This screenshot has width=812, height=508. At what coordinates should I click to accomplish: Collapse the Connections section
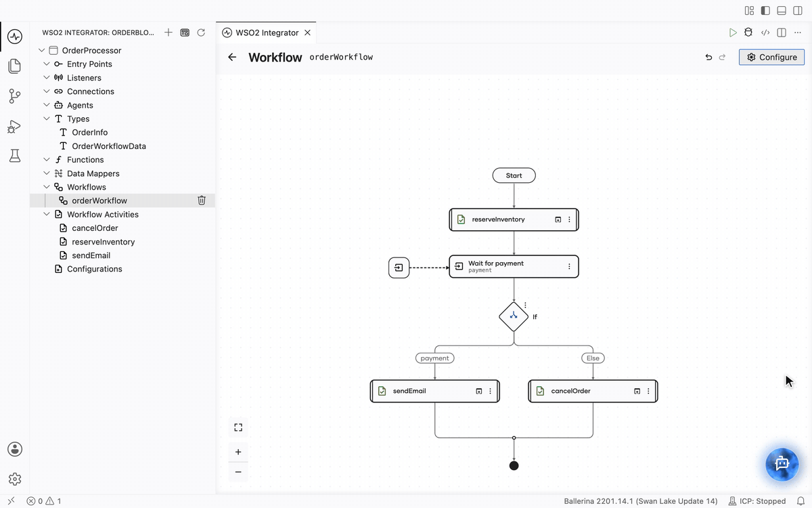pos(47,91)
